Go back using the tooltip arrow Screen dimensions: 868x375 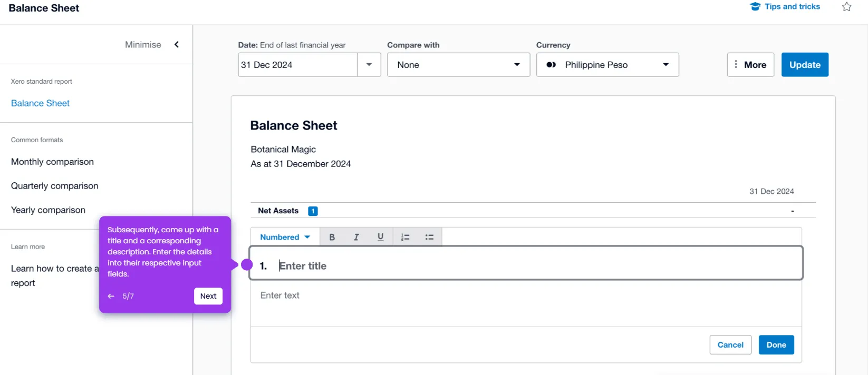pos(111,296)
